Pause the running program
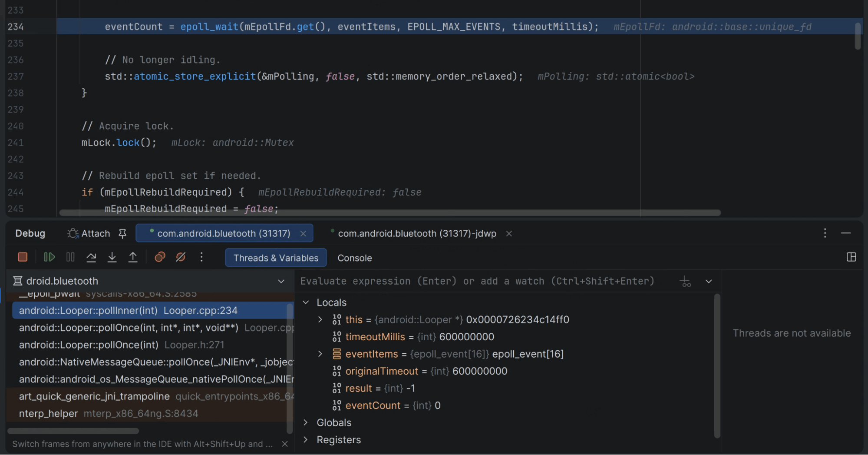Screen dimensions: 868x455 [70, 257]
